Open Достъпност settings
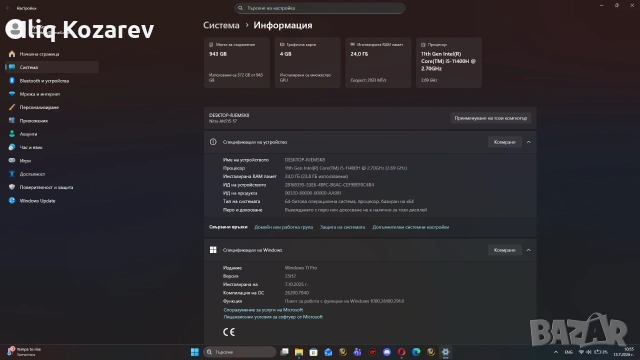Viewport: 640px width, 360px height. pos(51,174)
